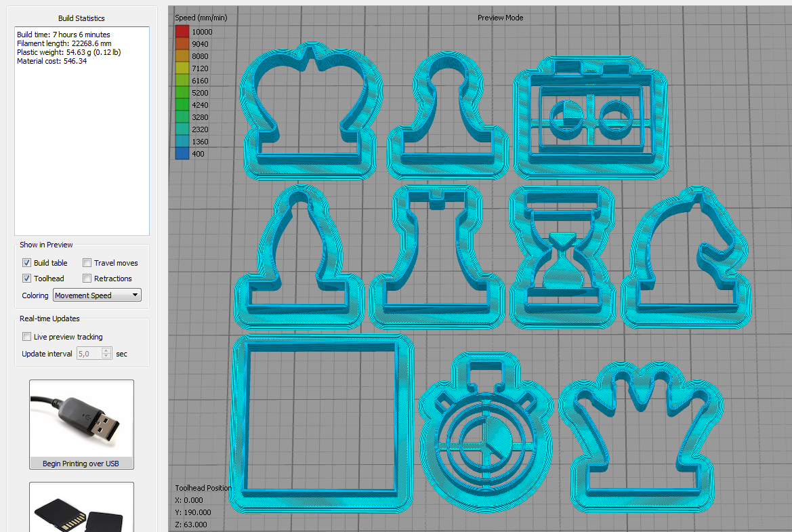Toggle the Toolhead checkbox
This screenshot has height=532, width=792.
click(x=27, y=279)
